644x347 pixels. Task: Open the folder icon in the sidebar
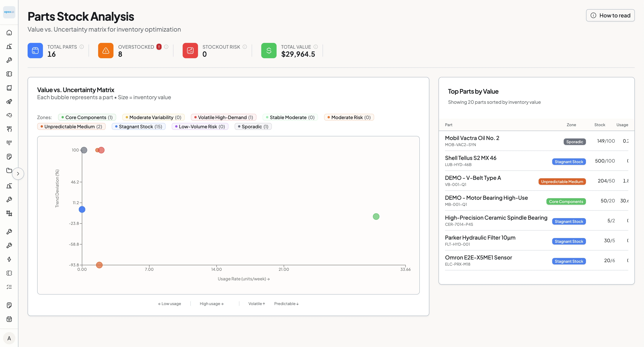[9, 170]
